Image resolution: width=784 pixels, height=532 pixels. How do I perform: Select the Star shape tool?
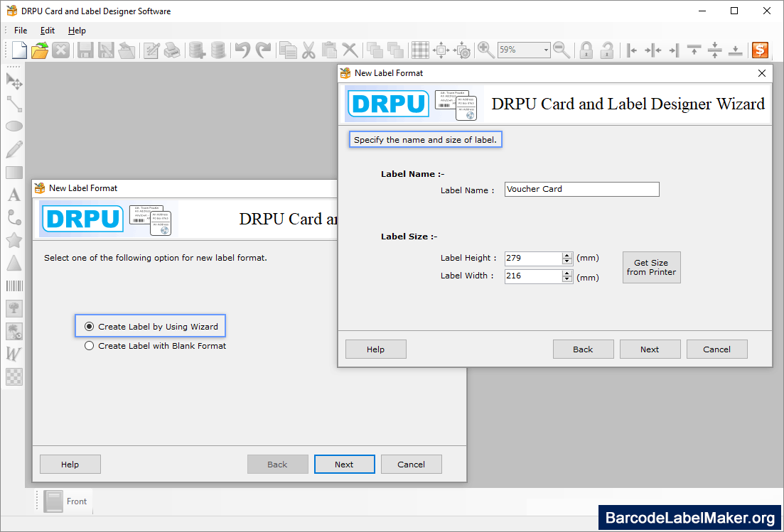pos(14,240)
